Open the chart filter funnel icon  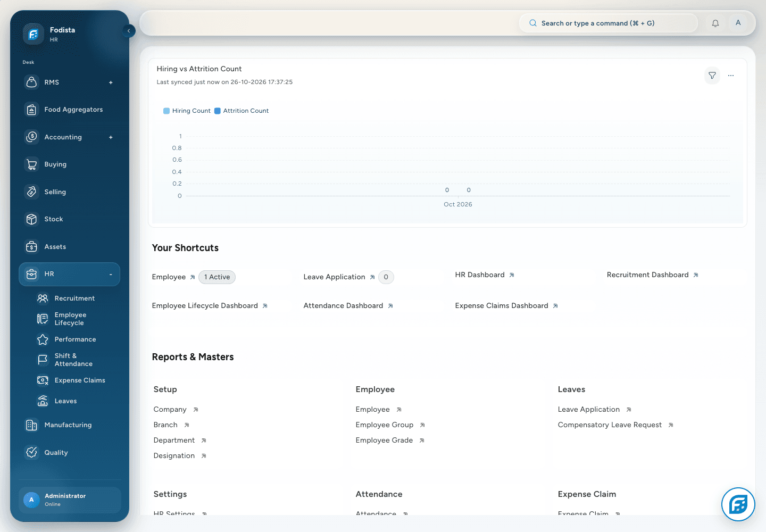point(712,76)
